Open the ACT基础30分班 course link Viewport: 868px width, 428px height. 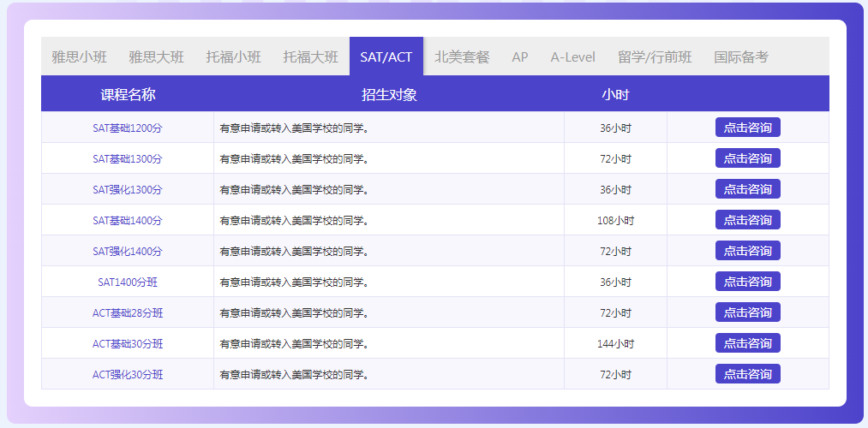pos(128,343)
